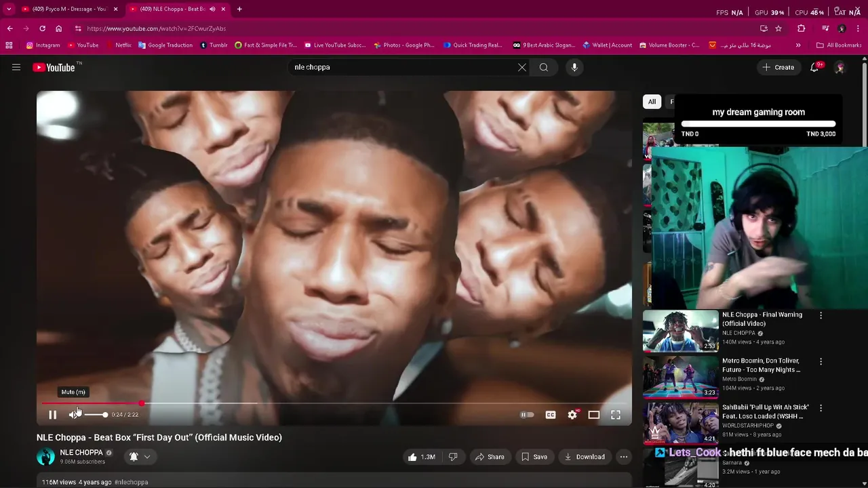Open Lets_Cook user's chat message
This screenshot has height=488, width=868.
click(x=761, y=453)
